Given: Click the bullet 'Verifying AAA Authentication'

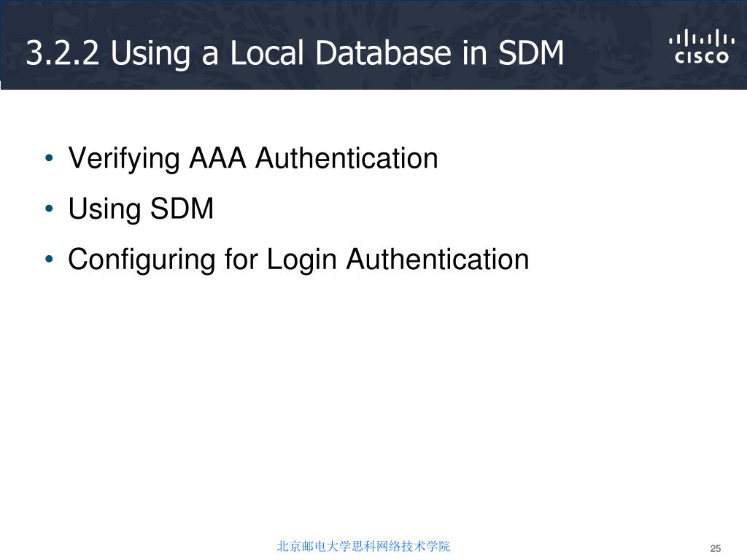Looking at the screenshot, I should point(253,158).
